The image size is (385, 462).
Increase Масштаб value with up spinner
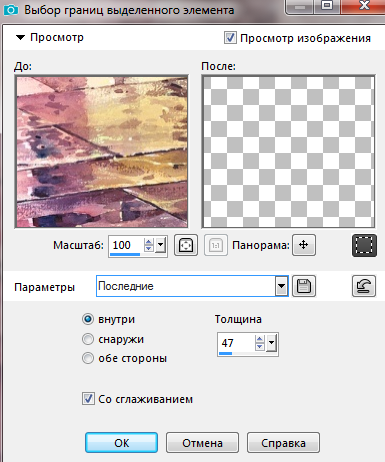[149, 242]
